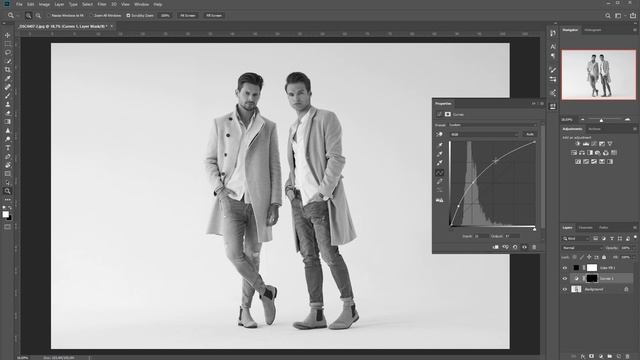The image size is (640, 360).
Task: Add a Hue/Saturation adjustment
Action: pyautogui.click(x=574, y=153)
